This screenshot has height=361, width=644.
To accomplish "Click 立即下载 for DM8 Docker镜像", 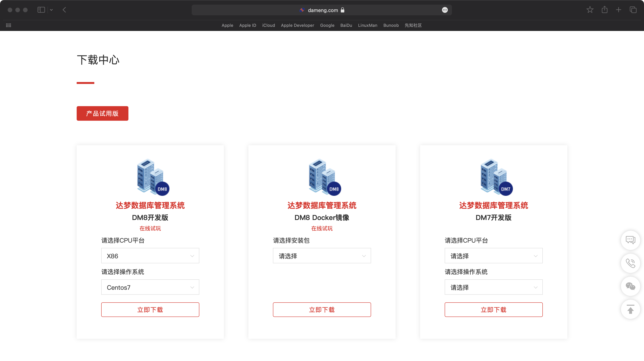I will 322,310.
